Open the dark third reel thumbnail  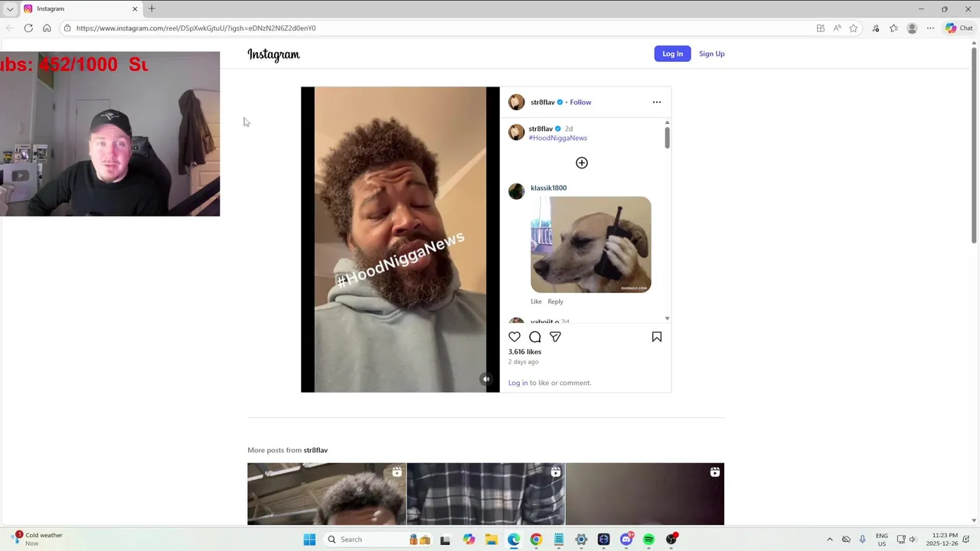pyautogui.click(x=645, y=494)
